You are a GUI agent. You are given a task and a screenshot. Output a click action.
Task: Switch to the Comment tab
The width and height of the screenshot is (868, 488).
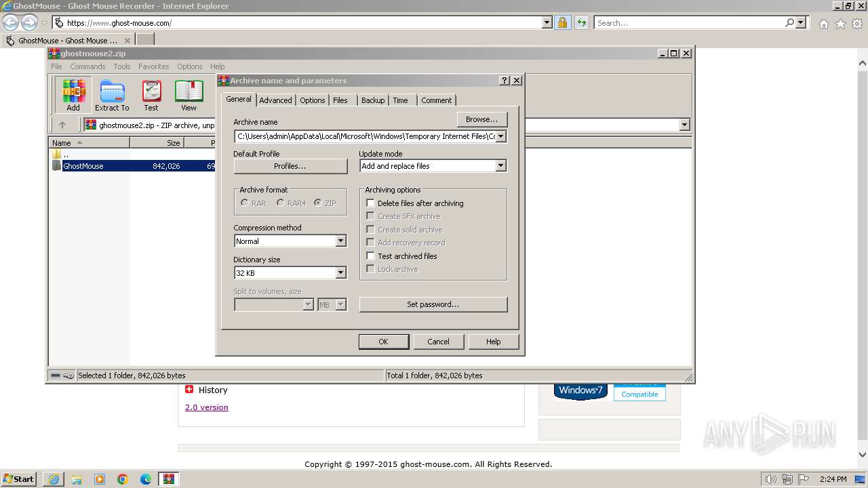(x=437, y=100)
